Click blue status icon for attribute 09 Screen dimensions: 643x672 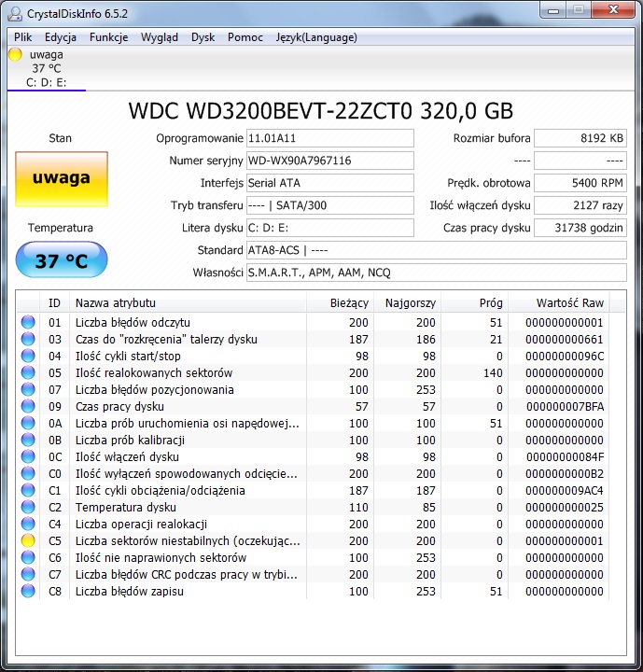28,406
